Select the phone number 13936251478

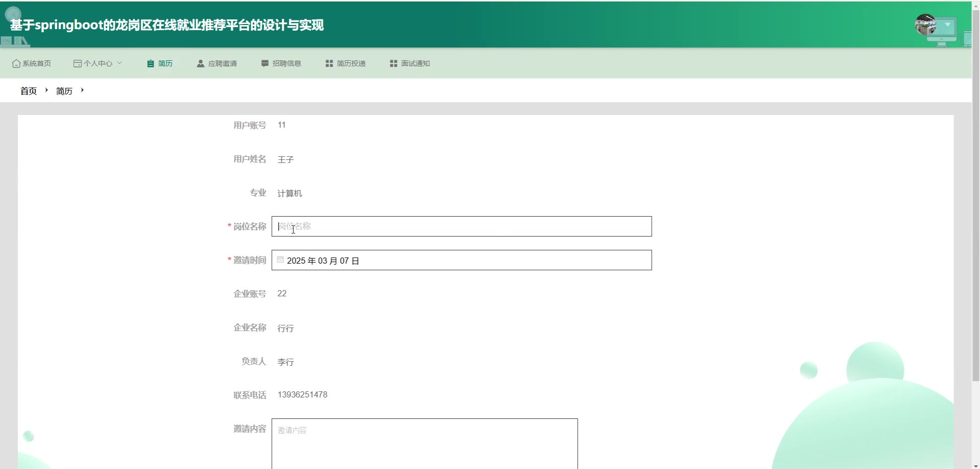(303, 395)
